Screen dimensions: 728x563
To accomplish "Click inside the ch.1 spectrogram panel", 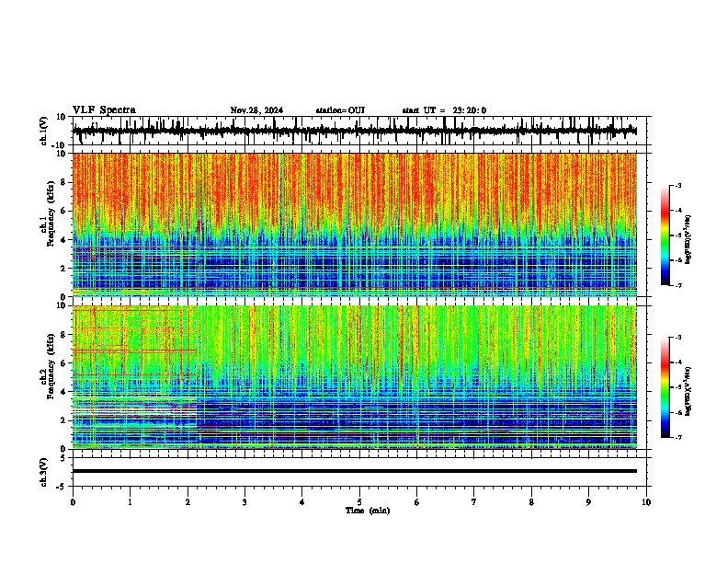I will [x=354, y=224].
